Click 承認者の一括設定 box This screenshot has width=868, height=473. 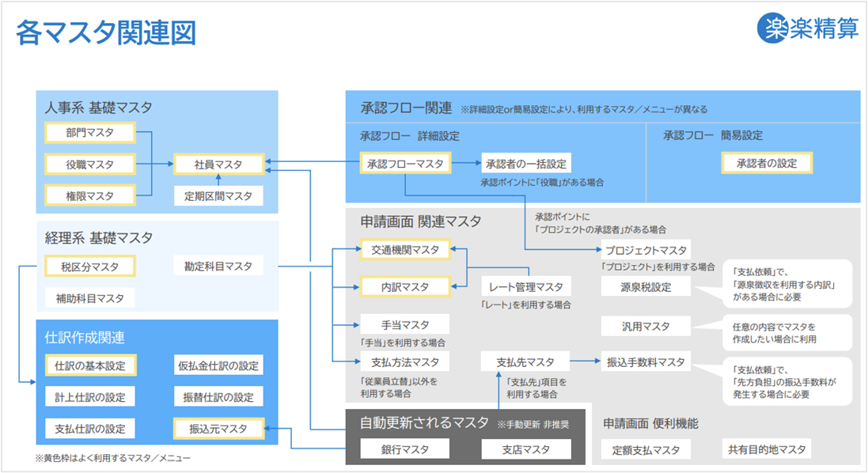pyautogui.click(x=526, y=164)
